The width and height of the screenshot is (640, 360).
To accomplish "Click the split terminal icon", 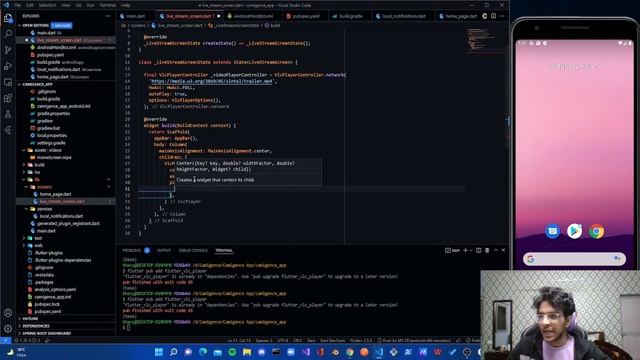I will (478, 250).
